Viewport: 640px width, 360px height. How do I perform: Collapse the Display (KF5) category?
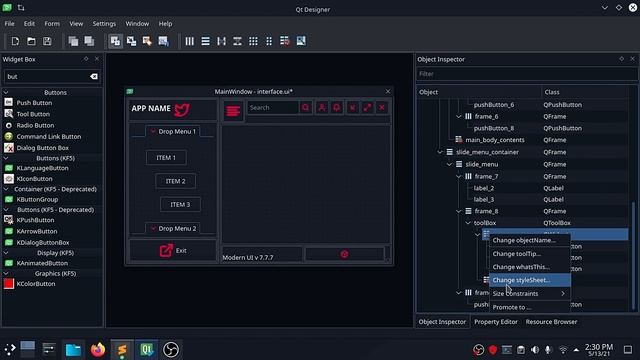tap(6, 253)
